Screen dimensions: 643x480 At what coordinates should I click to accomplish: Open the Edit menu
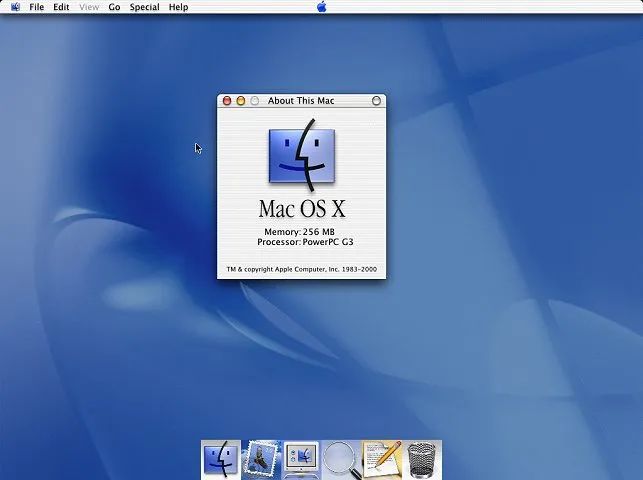[62, 7]
